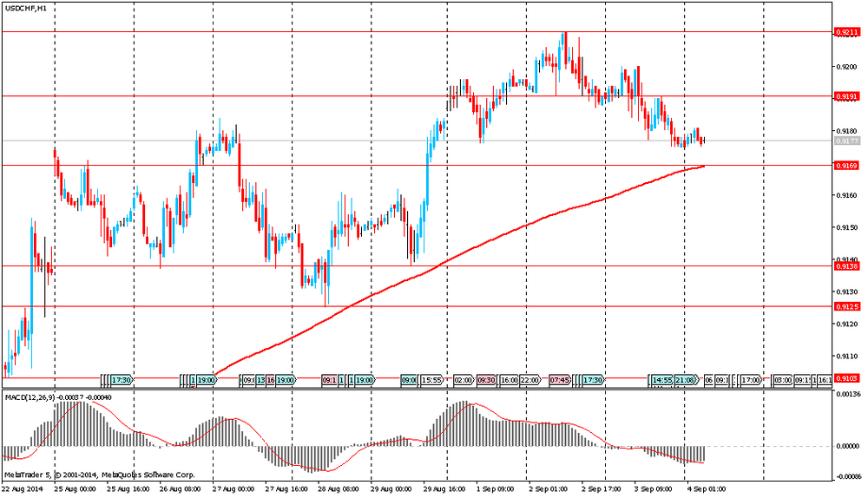Click the 4 Sep 01:00 time label
The width and height of the screenshot is (868, 498).
tap(707, 489)
